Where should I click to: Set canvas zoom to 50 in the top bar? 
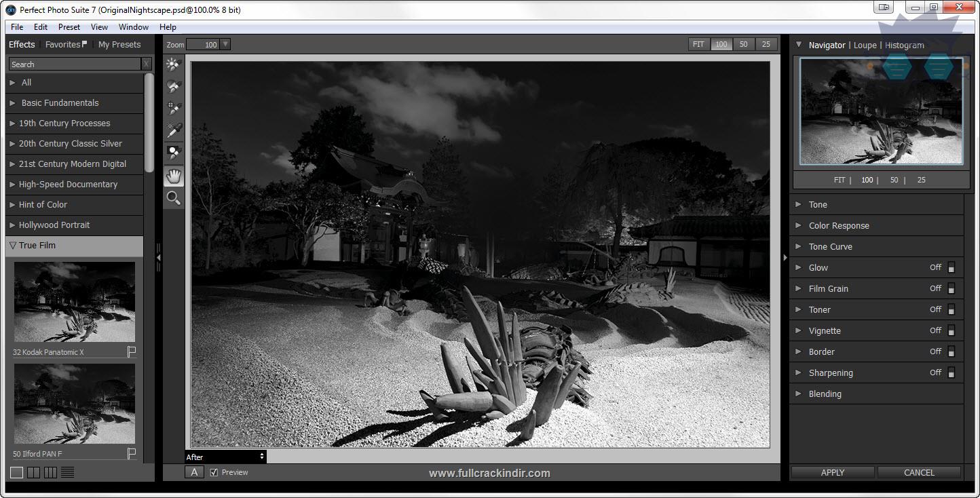[744, 44]
